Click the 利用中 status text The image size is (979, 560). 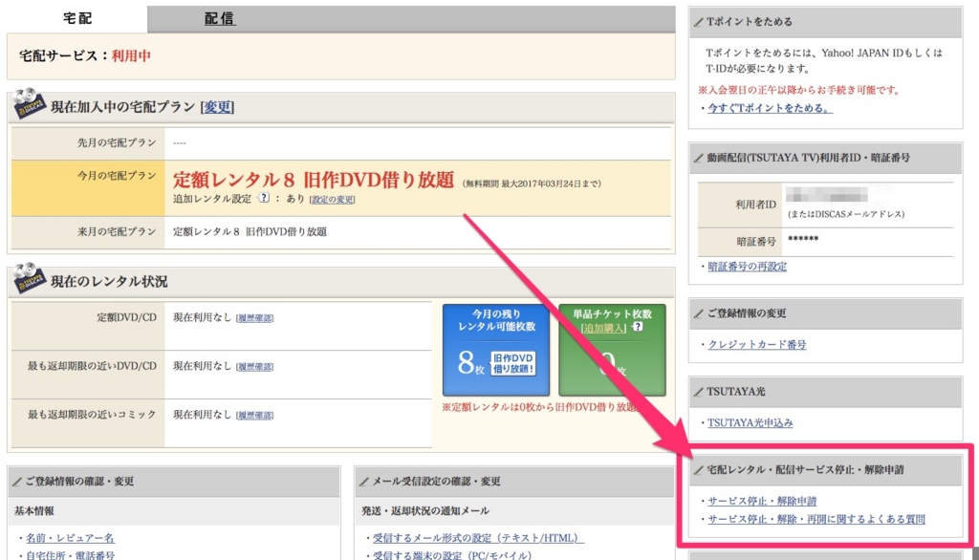[x=131, y=56]
